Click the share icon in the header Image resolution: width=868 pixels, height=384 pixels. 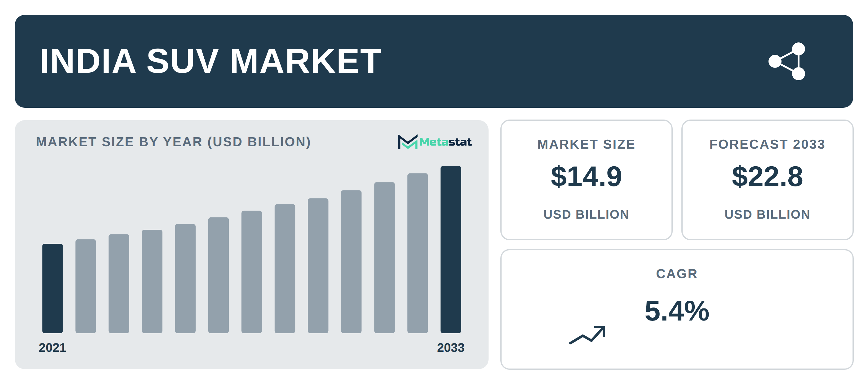[x=787, y=61]
